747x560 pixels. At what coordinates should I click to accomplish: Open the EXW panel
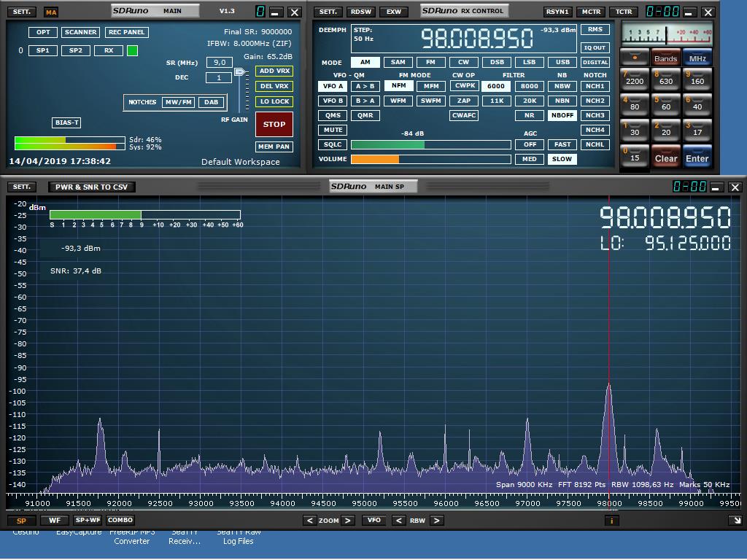tap(393, 12)
